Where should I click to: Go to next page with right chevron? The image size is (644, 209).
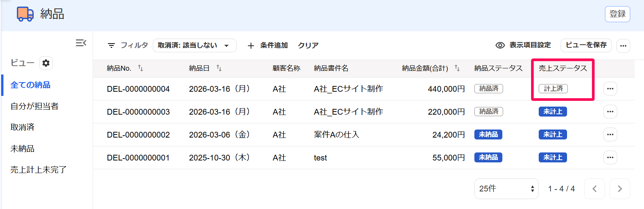tap(620, 189)
